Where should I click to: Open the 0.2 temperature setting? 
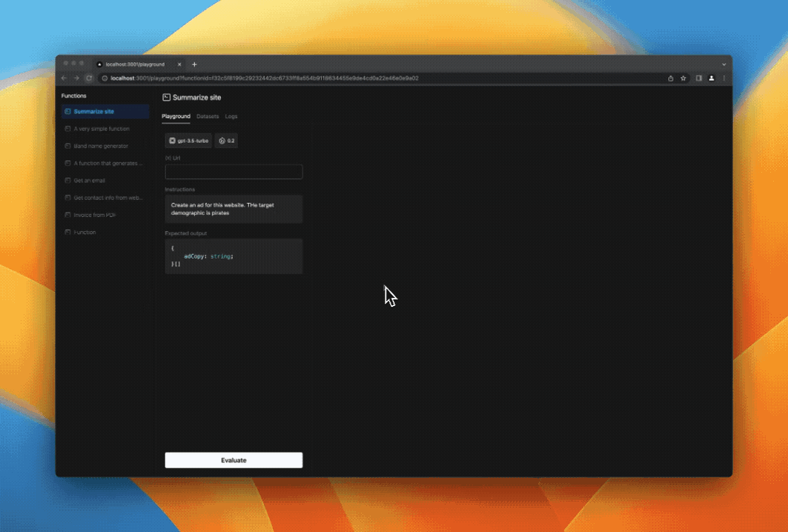click(227, 140)
